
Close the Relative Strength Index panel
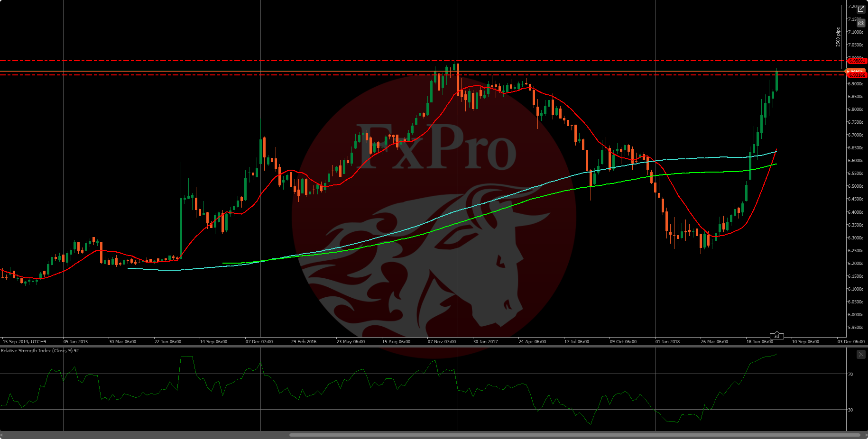[x=861, y=354]
